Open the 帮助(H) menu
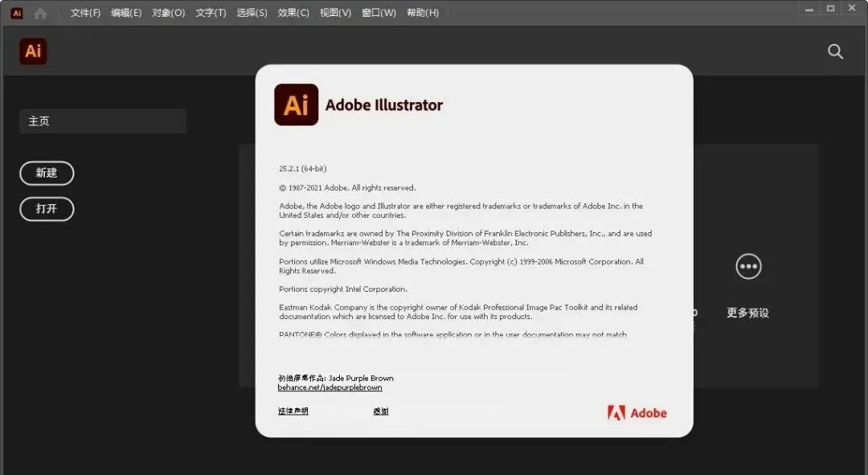The width and height of the screenshot is (868, 475). pos(423,13)
